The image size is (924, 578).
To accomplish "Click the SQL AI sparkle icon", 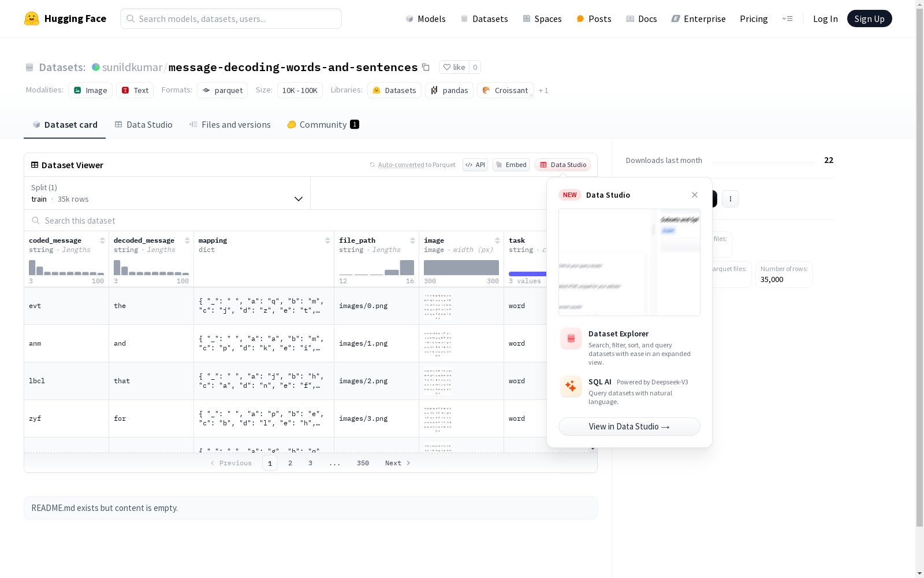I will click(x=571, y=386).
